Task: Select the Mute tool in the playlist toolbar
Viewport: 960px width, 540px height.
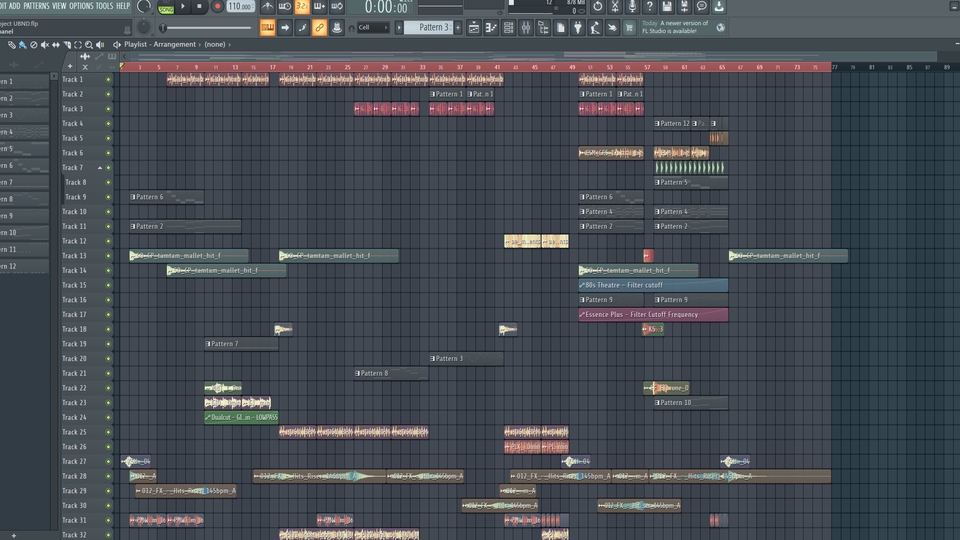Action: click(x=45, y=45)
